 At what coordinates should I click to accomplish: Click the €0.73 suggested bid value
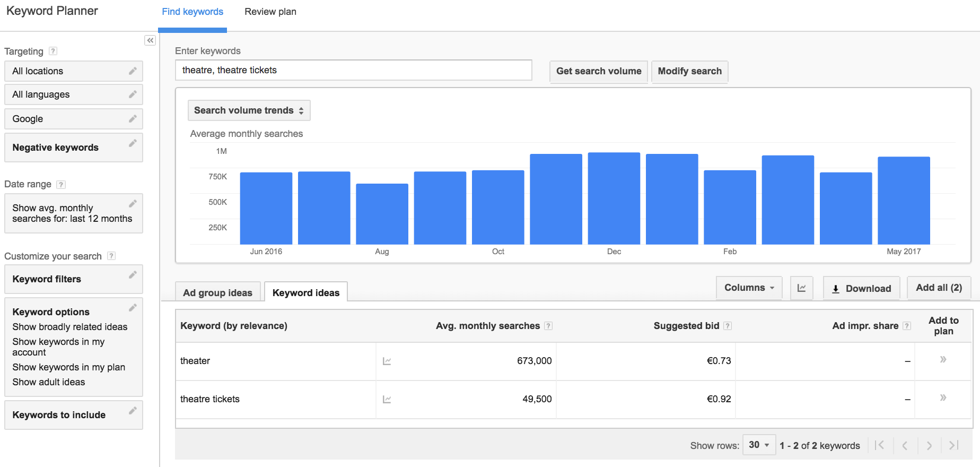tap(719, 361)
